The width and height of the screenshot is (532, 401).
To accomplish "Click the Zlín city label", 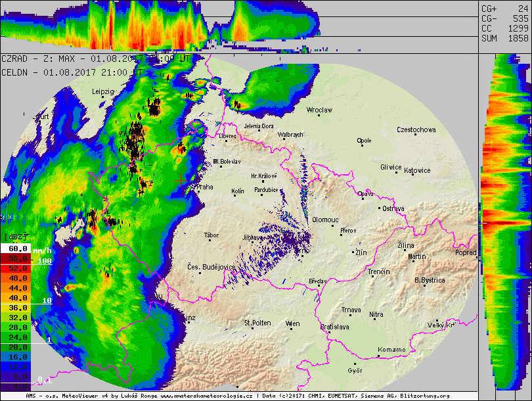I will (361, 252).
